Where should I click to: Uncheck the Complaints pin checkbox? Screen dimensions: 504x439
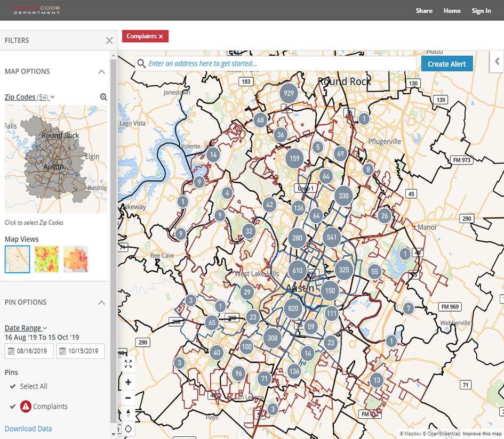tap(13, 407)
